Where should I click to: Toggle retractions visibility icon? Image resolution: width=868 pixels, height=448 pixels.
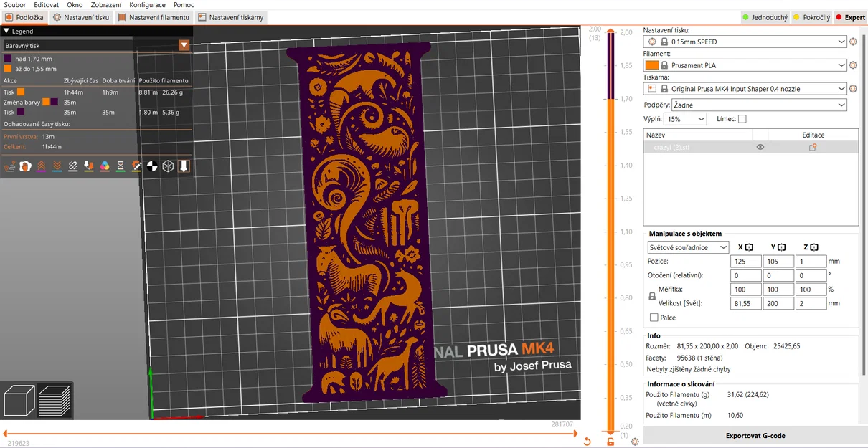42,166
